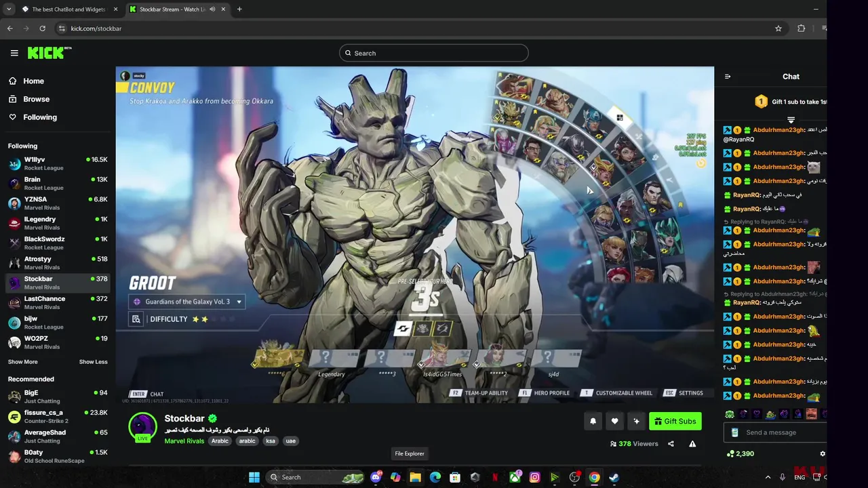Click the kick.com/stockbar address bar
The height and width of the screenshot is (488, 868).
pyautogui.click(x=420, y=28)
